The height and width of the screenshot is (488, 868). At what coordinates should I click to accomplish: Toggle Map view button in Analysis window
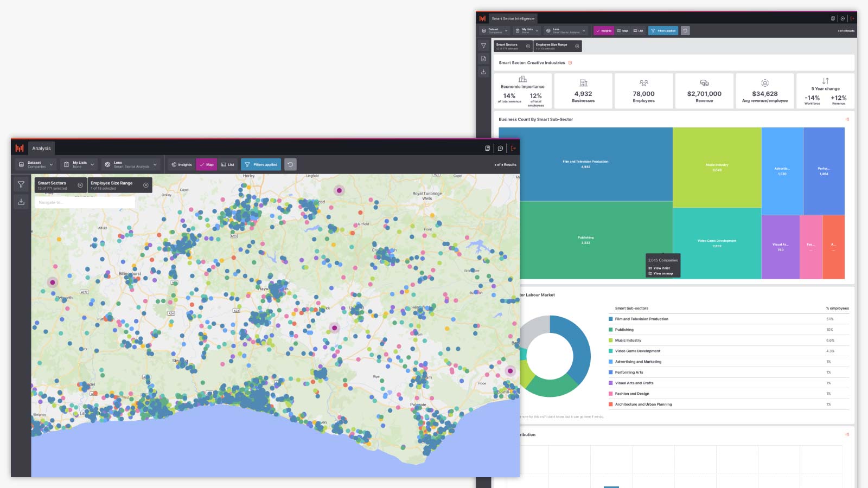[x=206, y=164]
